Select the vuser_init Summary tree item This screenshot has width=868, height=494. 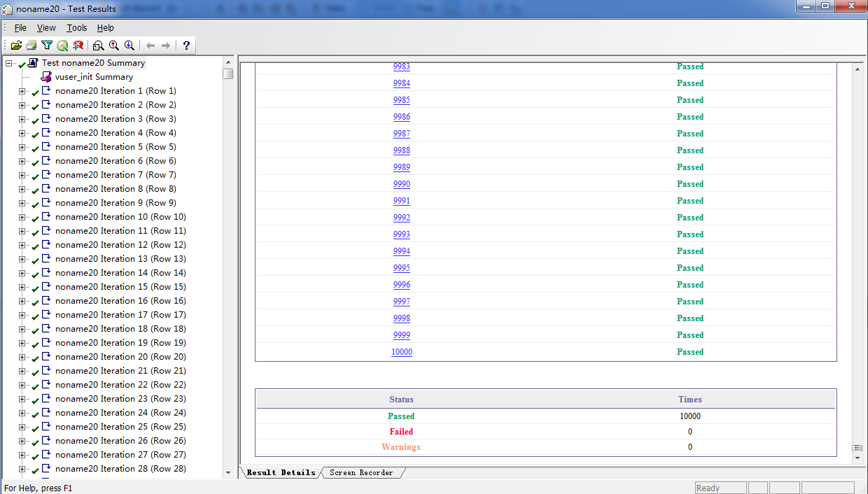pyautogui.click(x=94, y=77)
